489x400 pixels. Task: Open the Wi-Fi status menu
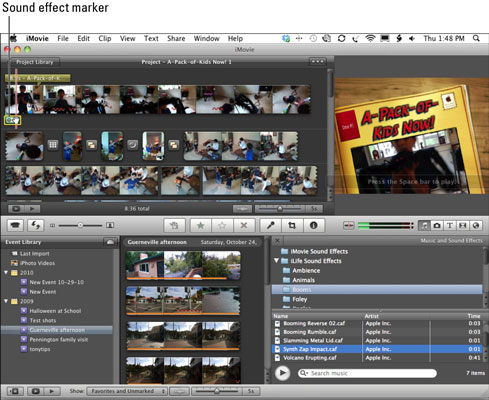[x=370, y=38]
